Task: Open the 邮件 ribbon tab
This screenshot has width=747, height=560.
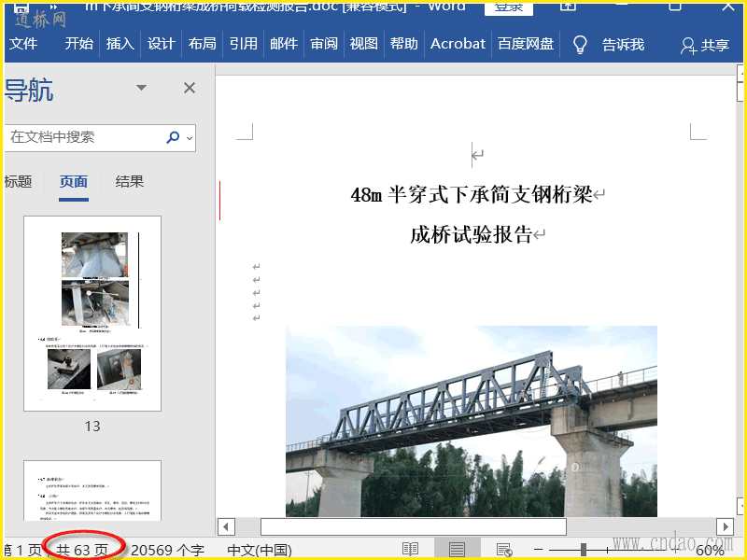Action: coord(284,44)
